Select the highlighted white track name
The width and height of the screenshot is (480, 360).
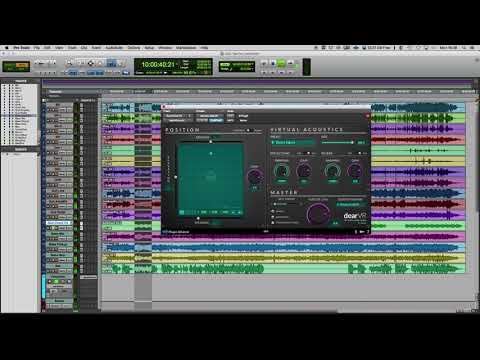point(59,223)
